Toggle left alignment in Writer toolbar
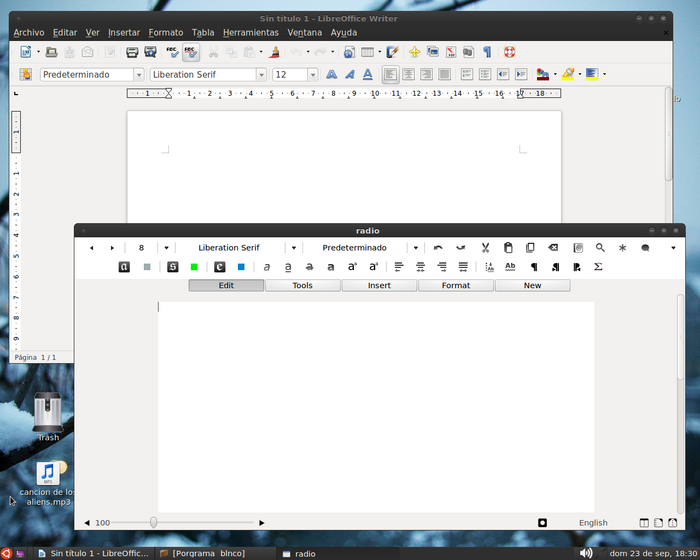This screenshot has width=700, height=560. (x=390, y=74)
